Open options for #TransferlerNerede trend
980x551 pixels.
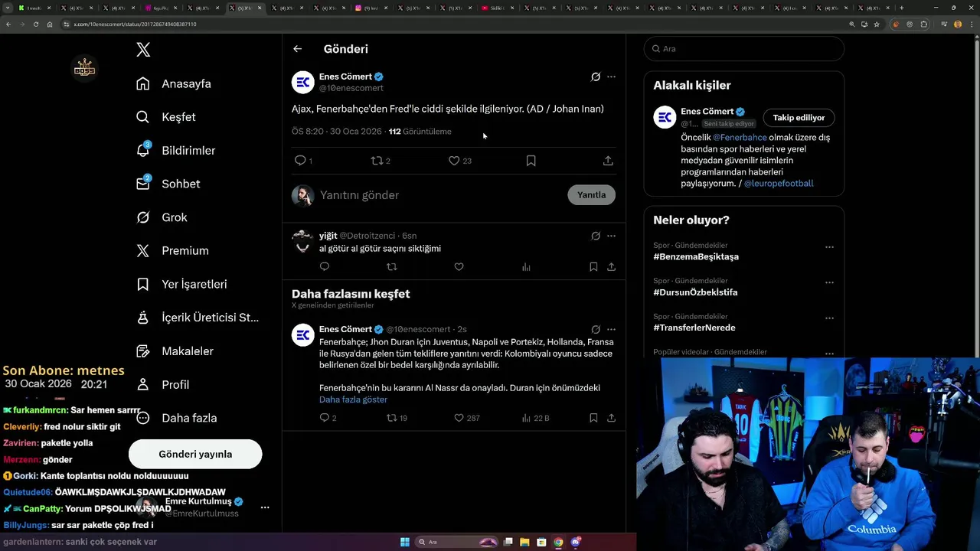[x=829, y=318]
